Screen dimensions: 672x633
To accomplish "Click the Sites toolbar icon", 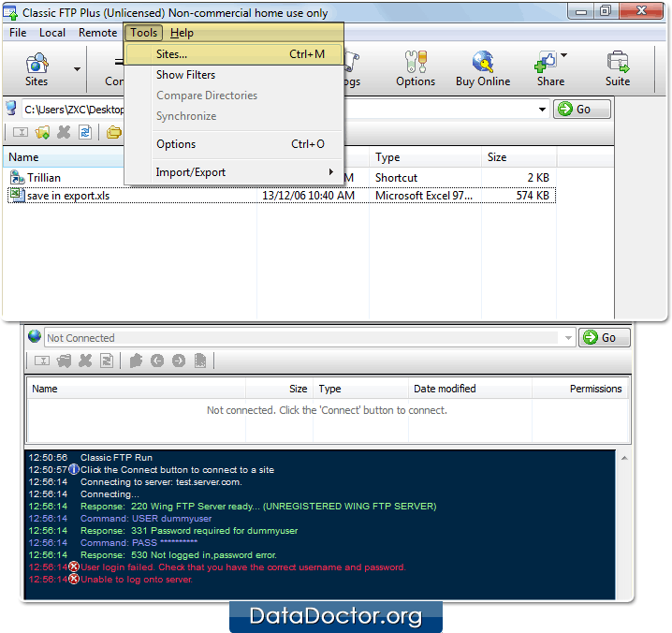I will pyautogui.click(x=37, y=63).
